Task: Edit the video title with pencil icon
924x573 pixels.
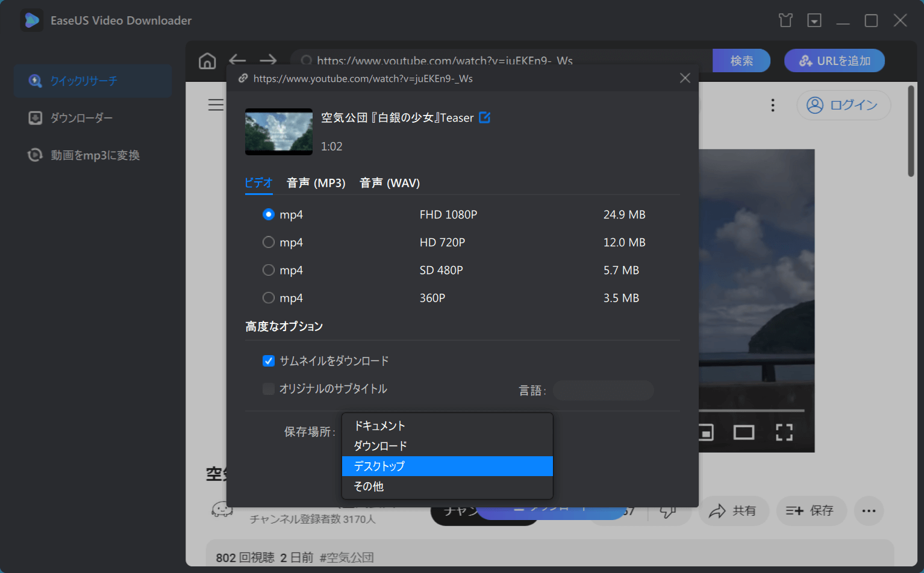Action: tap(484, 117)
